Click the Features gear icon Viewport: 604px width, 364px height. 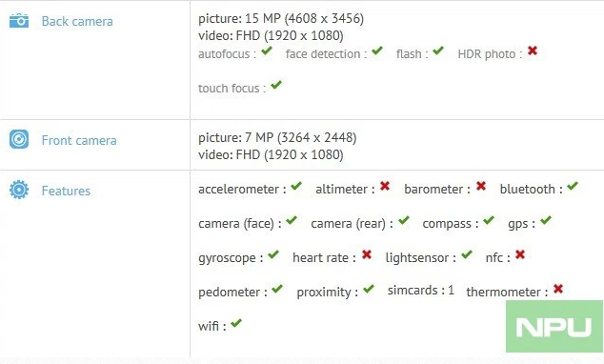click(19, 190)
